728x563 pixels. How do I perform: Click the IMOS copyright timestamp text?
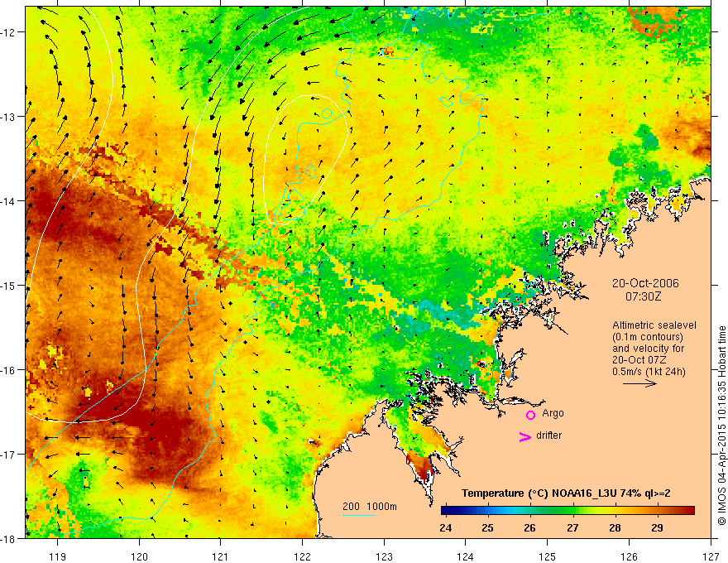(x=721, y=426)
